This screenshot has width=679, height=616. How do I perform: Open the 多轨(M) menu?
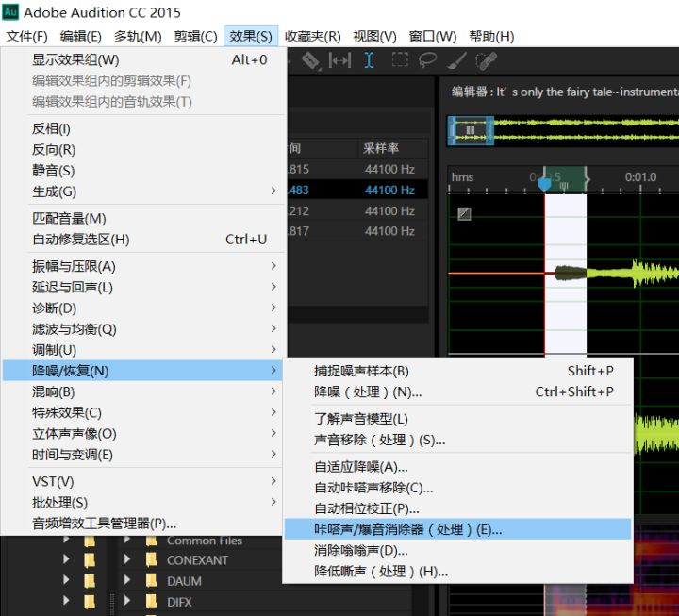coord(138,37)
